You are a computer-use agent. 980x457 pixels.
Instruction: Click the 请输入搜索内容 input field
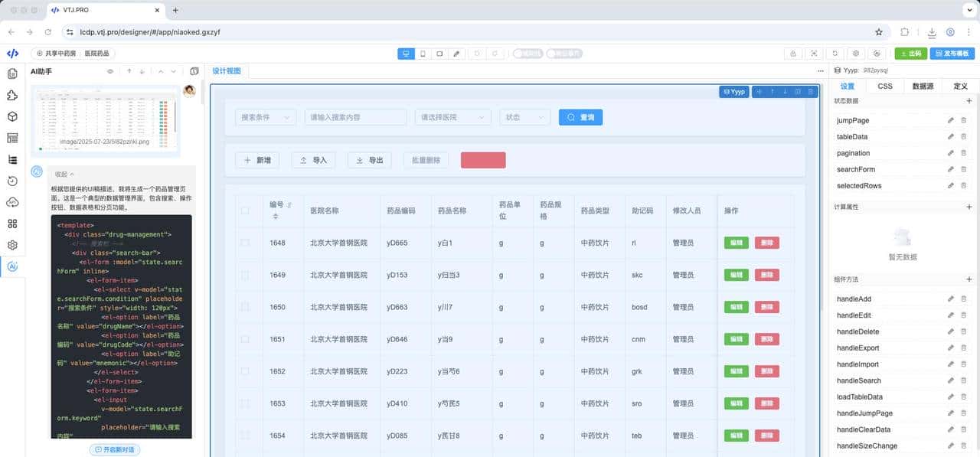pos(355,117)
